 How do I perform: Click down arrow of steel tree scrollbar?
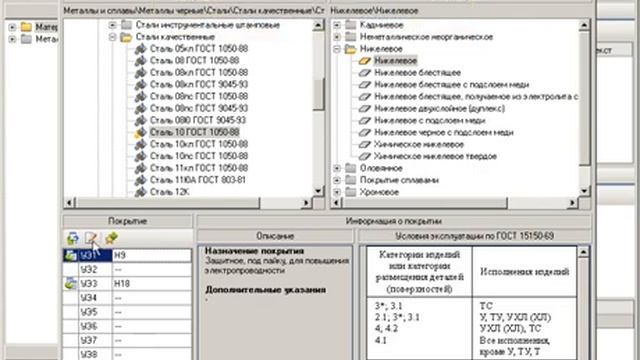pyautogui.click(x=318, y=191)
